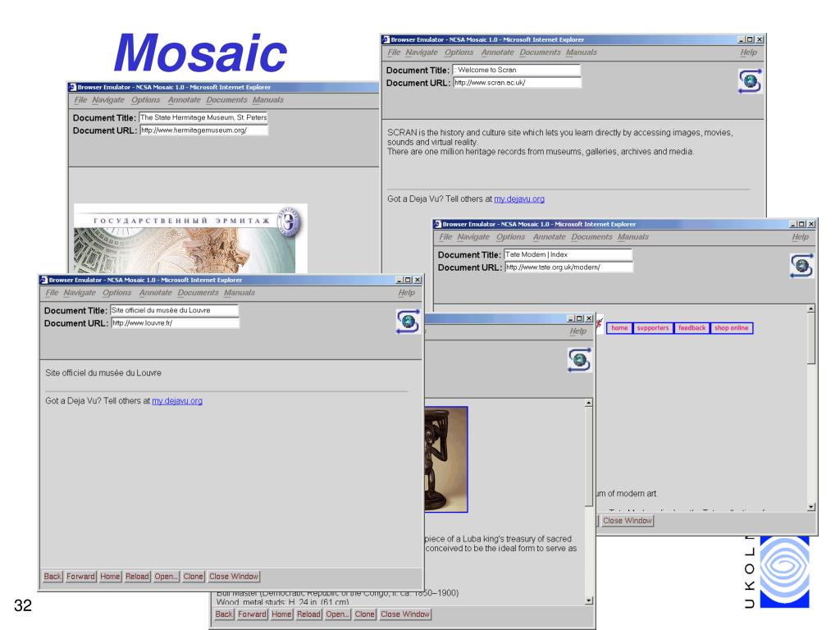Click globe logo in partially hidden Luba window

579,359
